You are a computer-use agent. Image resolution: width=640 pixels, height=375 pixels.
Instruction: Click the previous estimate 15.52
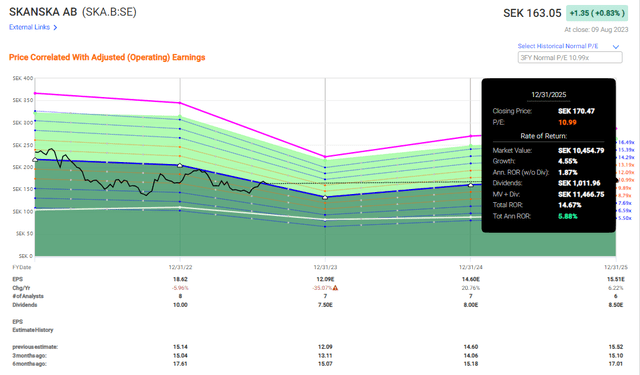[x=616, y=347]
